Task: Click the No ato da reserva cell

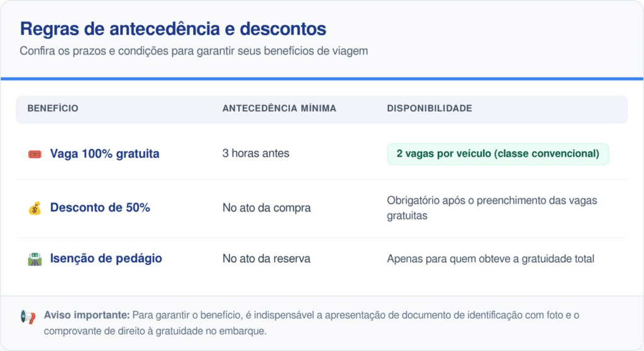Action: pos(267,259)
